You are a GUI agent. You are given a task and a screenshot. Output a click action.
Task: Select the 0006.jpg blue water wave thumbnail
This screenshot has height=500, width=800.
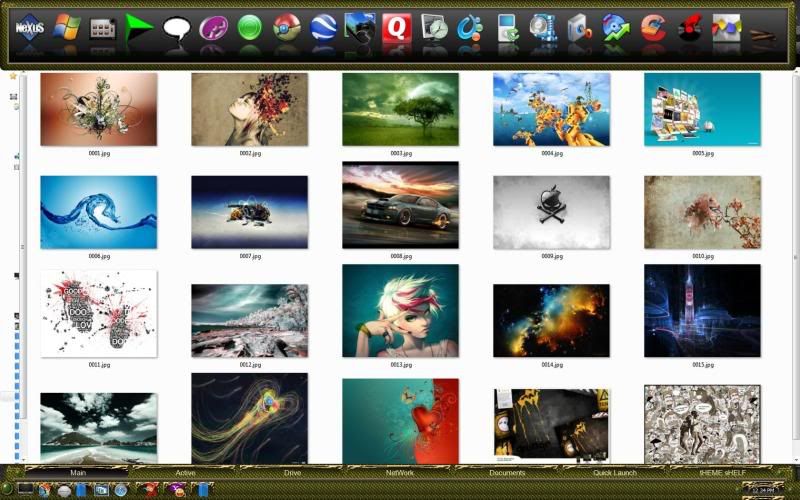[x=99, y=212]
